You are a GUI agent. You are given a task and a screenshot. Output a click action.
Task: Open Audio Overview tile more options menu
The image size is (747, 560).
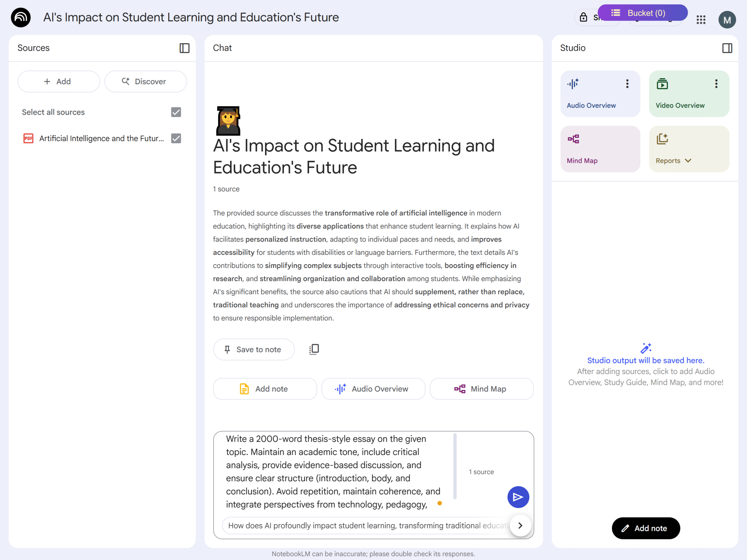point(627,83)
